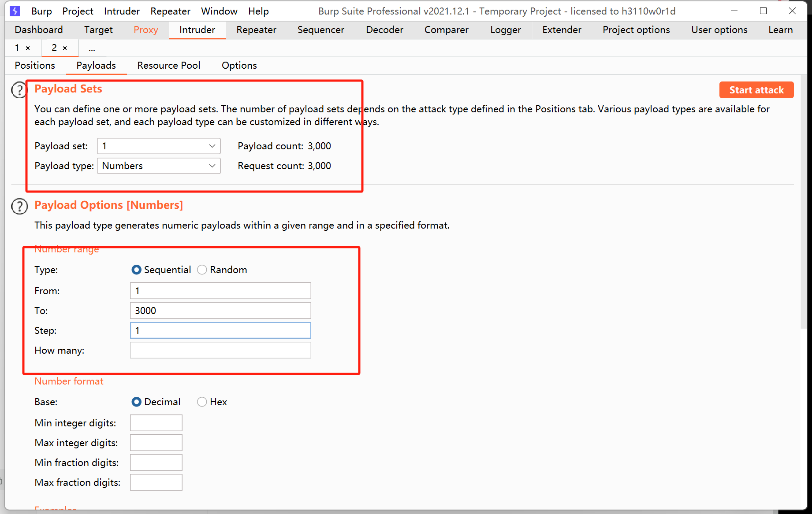This screenshot has width=812, height=514.
Task: Switch to the Target tab
Action: 98,30
